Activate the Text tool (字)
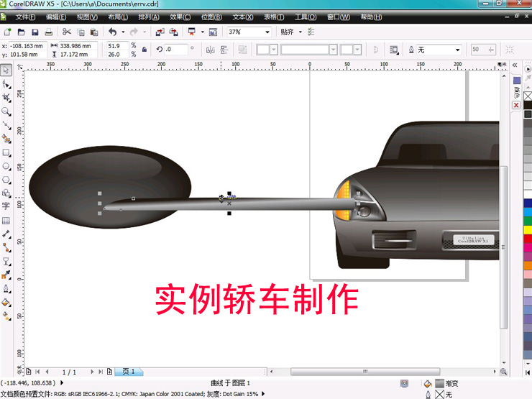 pyautogui.click(x=6, y=206)
